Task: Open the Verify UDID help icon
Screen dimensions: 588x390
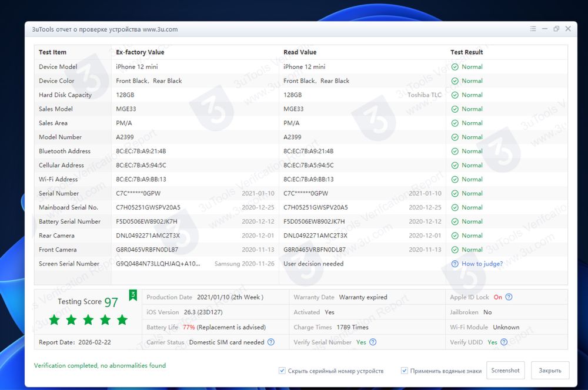Action: [504, 342]
